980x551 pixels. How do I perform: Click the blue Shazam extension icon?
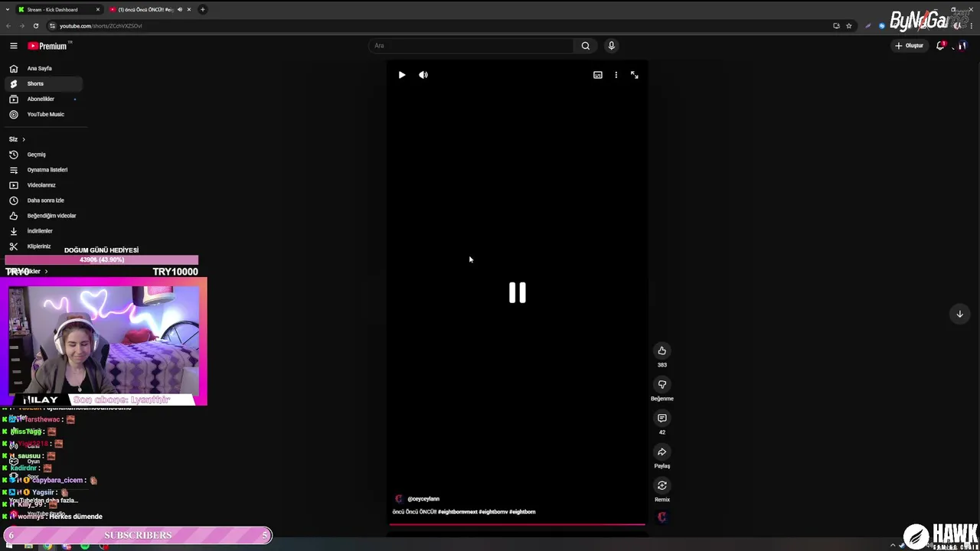[x=882, y=26]
